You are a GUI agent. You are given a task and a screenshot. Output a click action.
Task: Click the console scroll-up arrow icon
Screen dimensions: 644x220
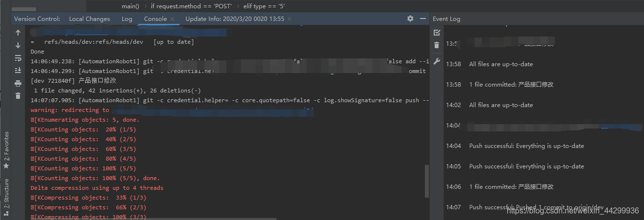18,33
